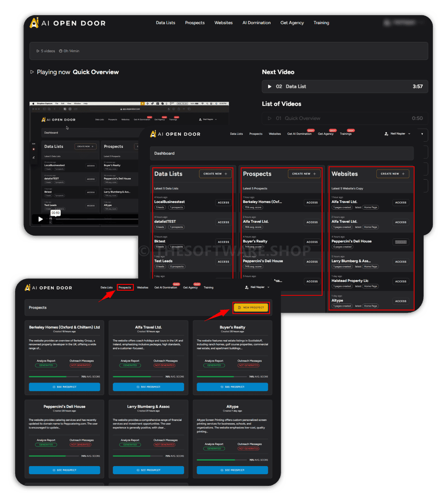
Task: Access the LocalBusinesstest data list
Action: tap(223, 203)
